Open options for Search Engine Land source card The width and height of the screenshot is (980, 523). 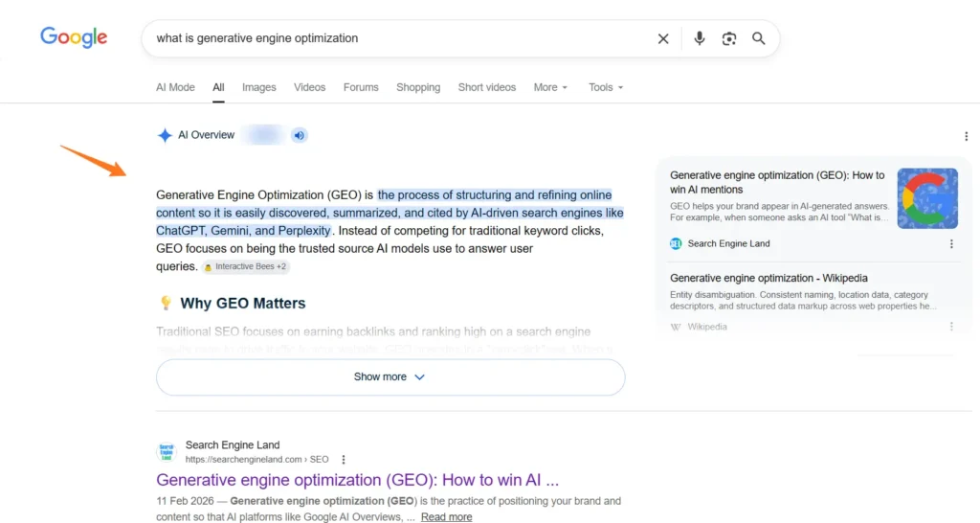click(x=951, y=244)
